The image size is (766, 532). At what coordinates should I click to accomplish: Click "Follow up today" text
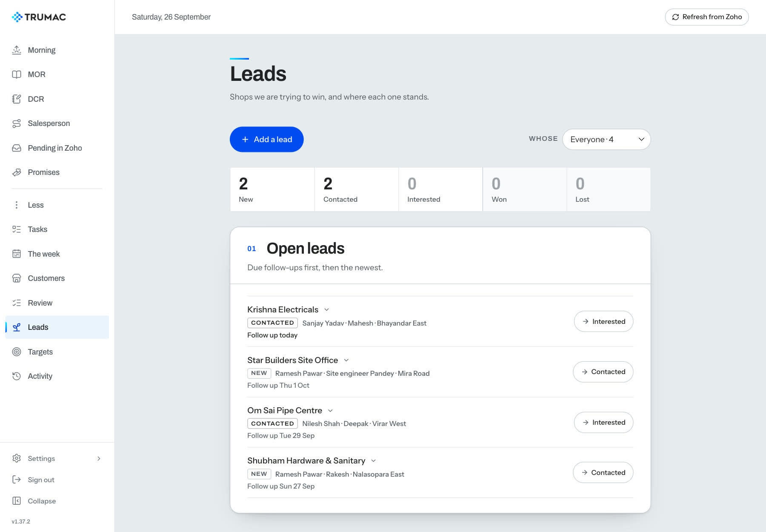pyautogui.click(x=272, y=335)
